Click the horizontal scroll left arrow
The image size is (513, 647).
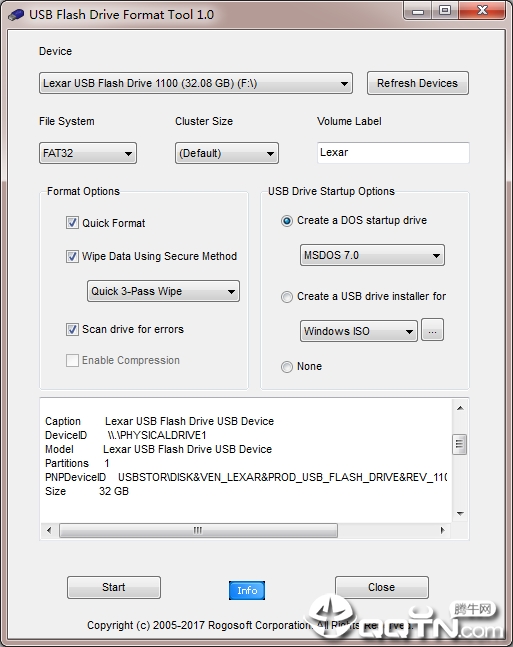point(49,530)
